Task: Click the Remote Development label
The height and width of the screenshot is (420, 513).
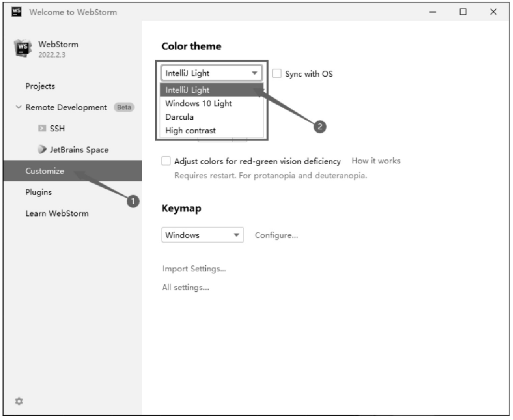Action: 66,107
